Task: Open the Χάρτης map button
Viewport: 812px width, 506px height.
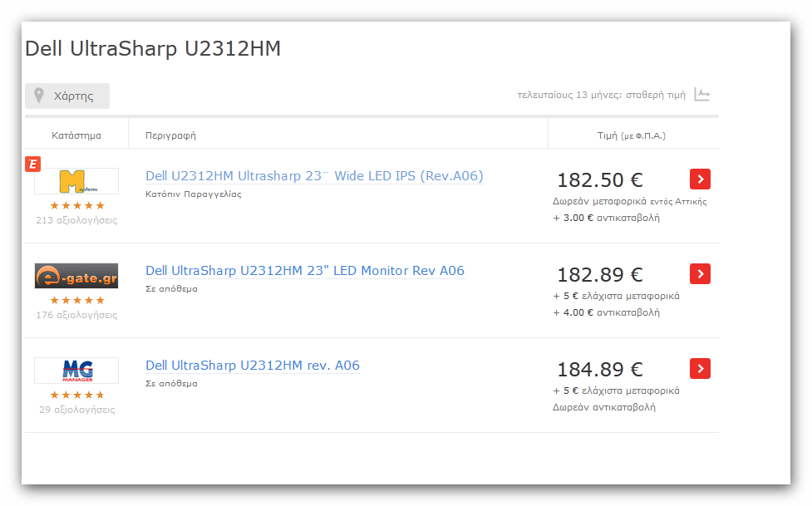Action: coord(67,96)
